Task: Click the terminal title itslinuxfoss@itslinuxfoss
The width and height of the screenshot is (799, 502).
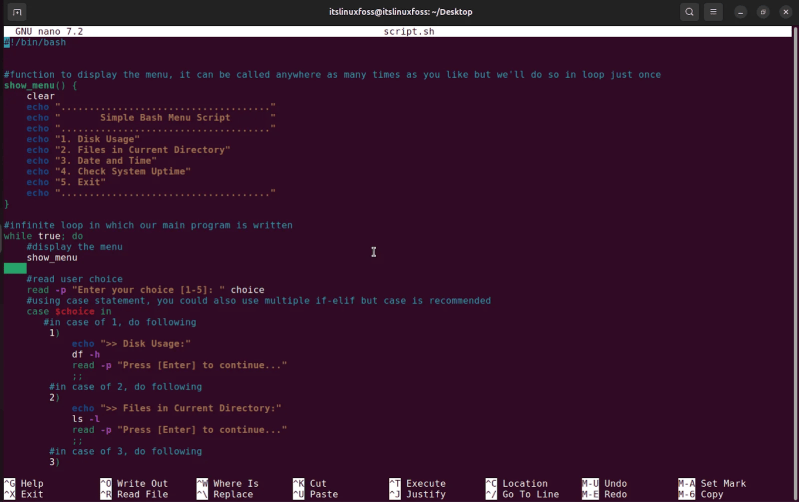Action: (x=401, y=12)
